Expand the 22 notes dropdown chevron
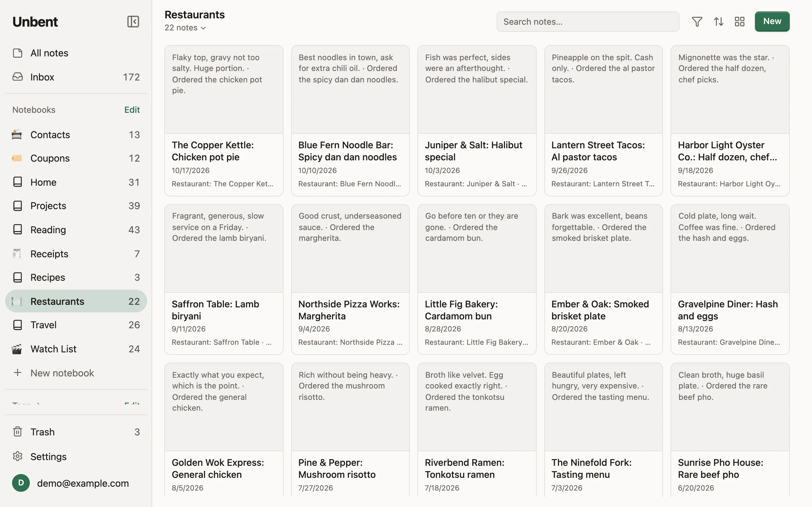This screenshot has height=507, width=812. [x=203, y=28]
